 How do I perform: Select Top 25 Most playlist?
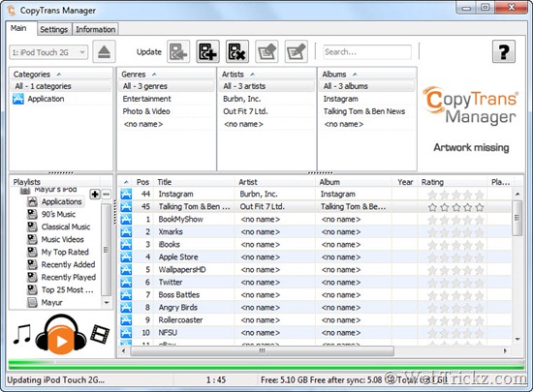(x=67, y=289)
